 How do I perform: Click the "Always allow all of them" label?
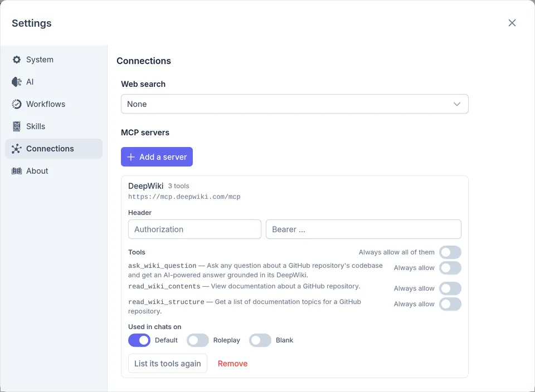[396, 252]
